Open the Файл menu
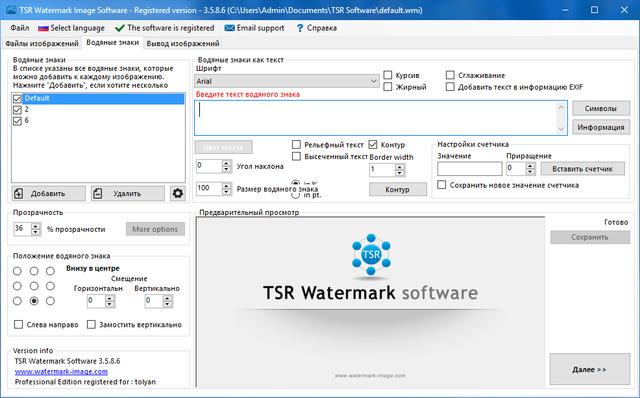640x398 pixels. [x=20, y=28]
